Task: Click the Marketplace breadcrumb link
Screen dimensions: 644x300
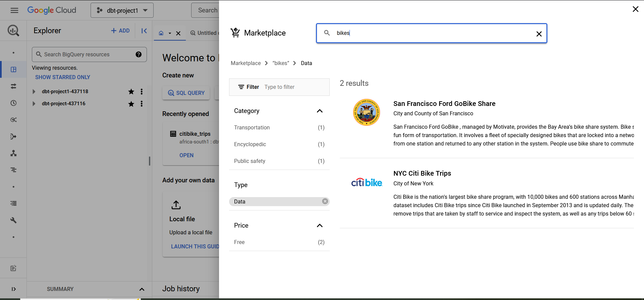Action: (x=246, y=63)
